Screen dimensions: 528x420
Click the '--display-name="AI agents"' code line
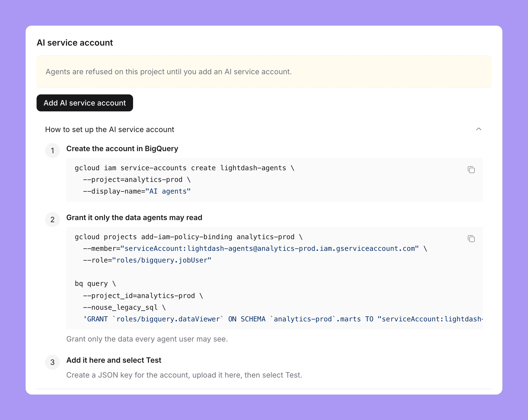pos(137,191)
